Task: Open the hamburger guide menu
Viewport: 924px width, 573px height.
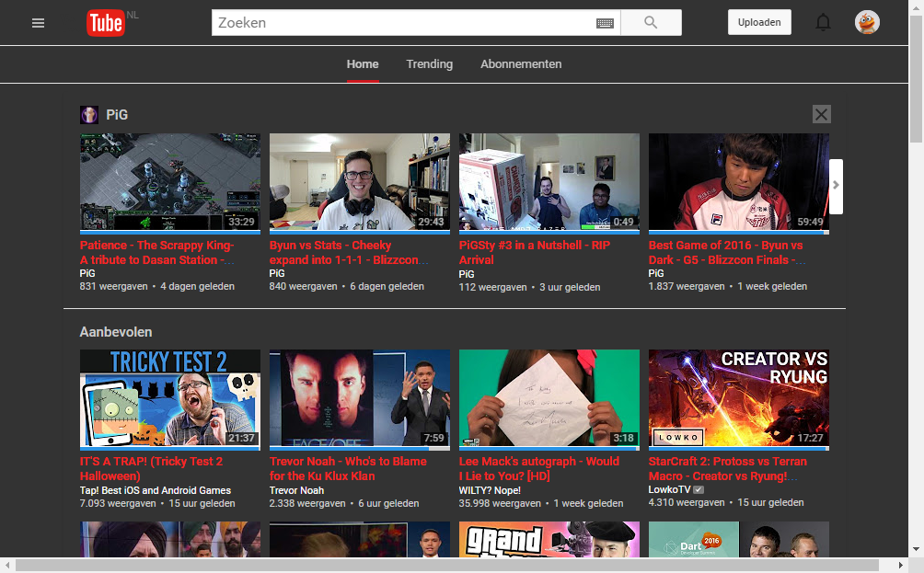Action: [x=39, y=23]
